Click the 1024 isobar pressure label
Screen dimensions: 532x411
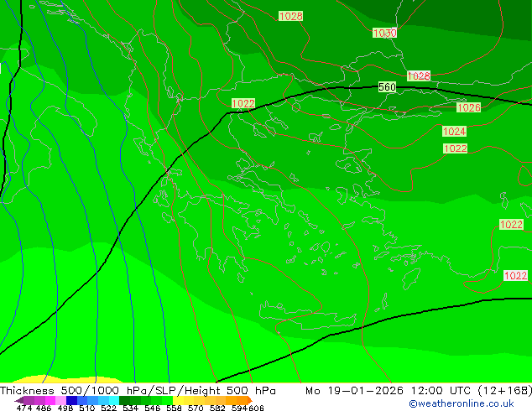[454, 131]
